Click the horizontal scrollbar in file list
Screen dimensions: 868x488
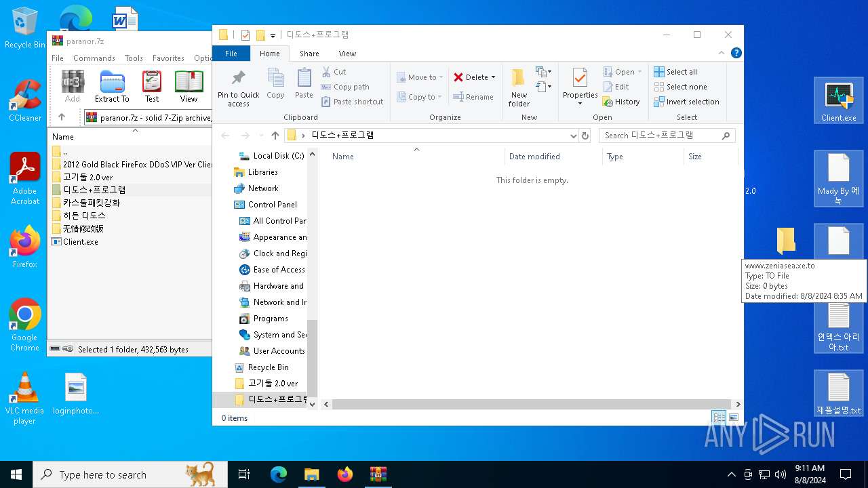532,404
